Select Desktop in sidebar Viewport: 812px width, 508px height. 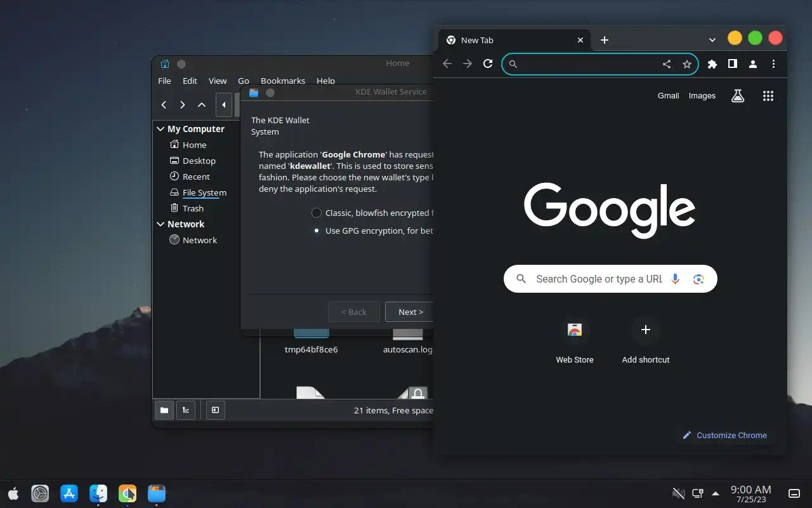[x=199, y=161]
